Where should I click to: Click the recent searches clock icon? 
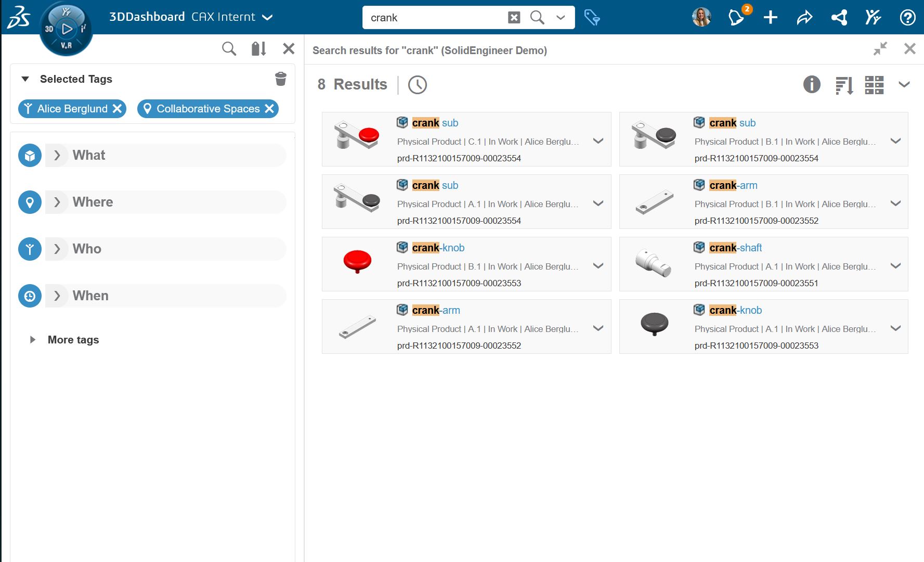click(417, 85)
